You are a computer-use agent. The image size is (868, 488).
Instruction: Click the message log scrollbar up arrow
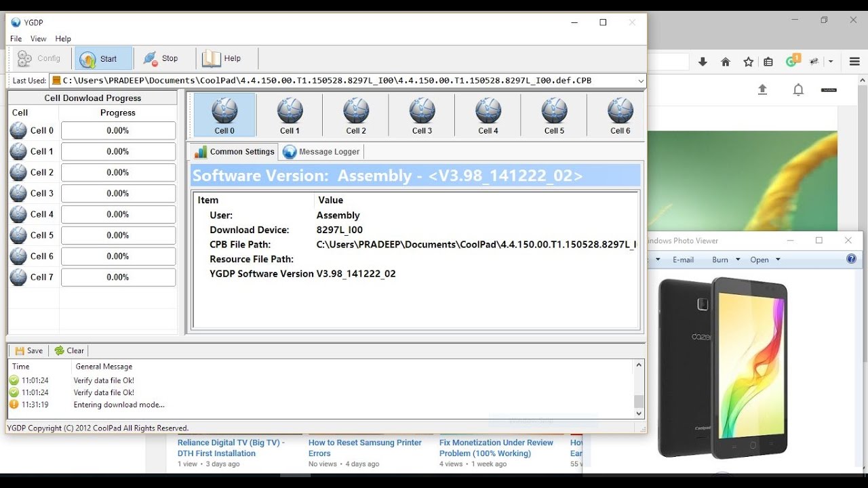tap(639, 365)
